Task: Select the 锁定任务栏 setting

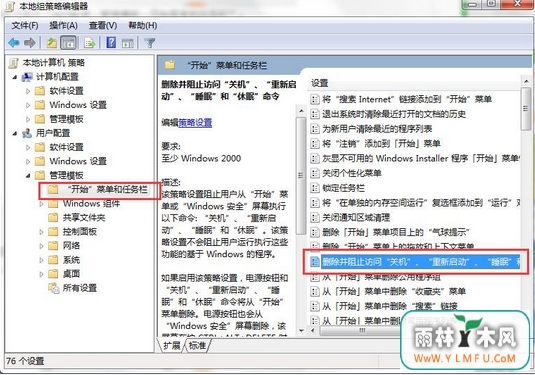Action: [343, 188]
